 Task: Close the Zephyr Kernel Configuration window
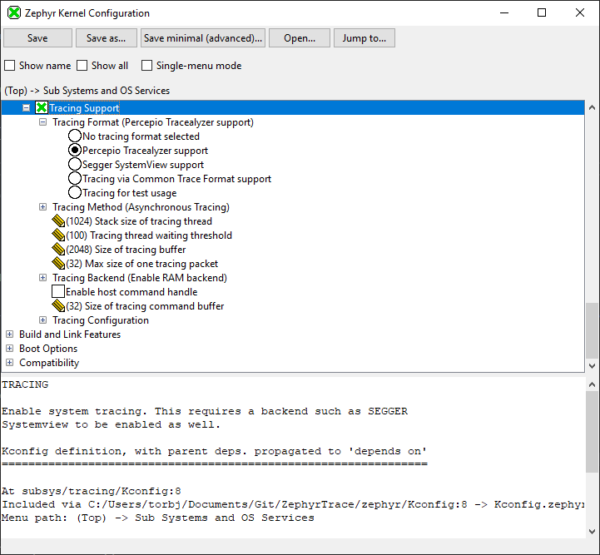click(x=580, y=13)
